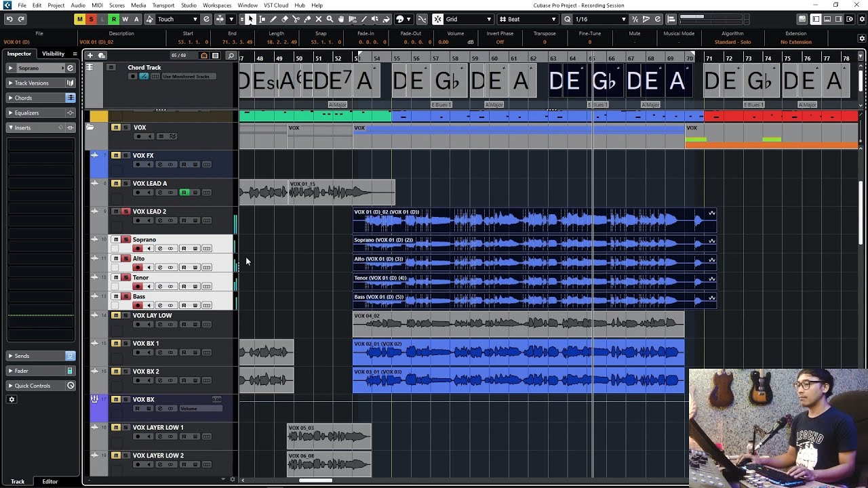The width and height of the screenshot is (868, 488).
Task: Select the Play speaker tool
Action: coord(375,19)
